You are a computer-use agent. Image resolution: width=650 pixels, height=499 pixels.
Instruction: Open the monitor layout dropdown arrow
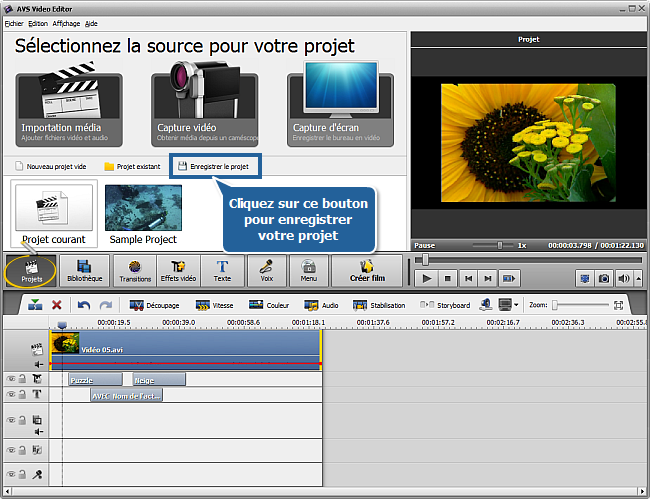pyautogui.click(x=516, y=305)
